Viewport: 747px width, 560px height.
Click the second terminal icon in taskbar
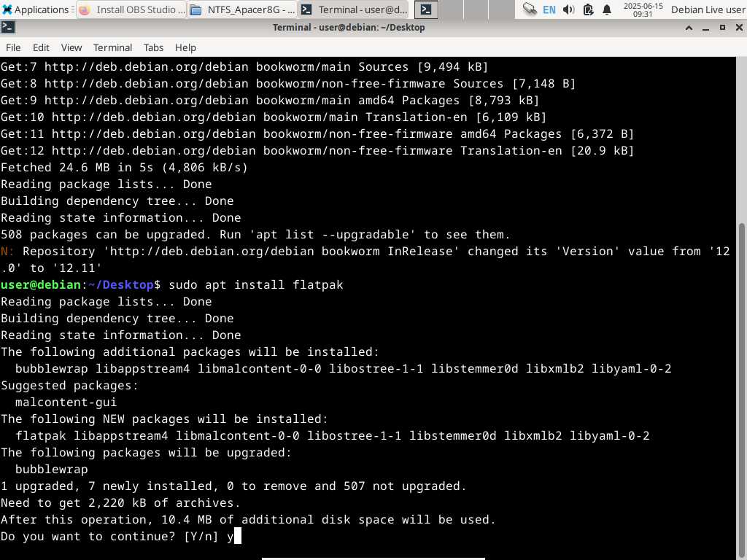pos(426,9)
